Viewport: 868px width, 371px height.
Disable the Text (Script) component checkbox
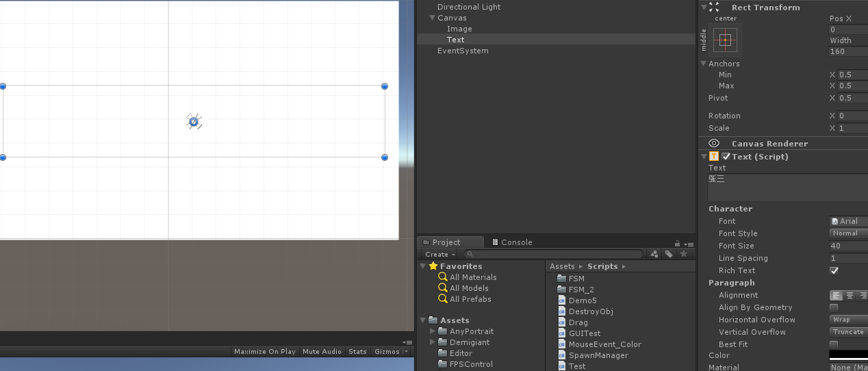(726, 156)
